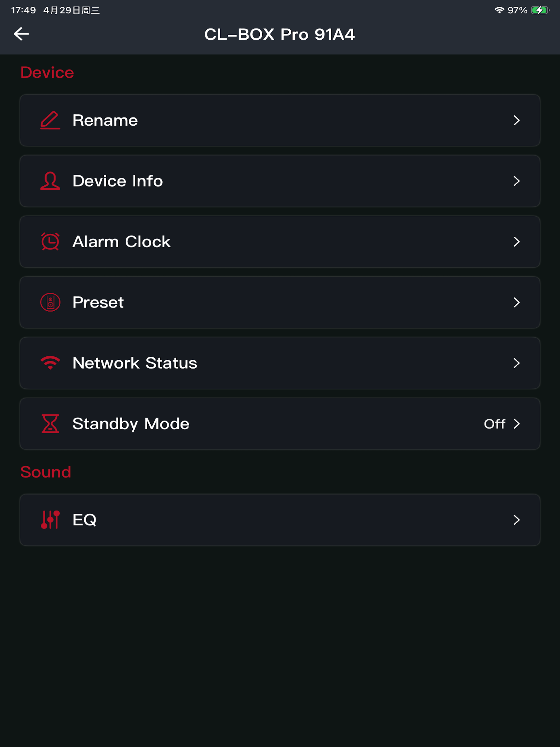Tap the back arrow icon
The width and height of the screenshot is (560, 747).
point(21,34)
